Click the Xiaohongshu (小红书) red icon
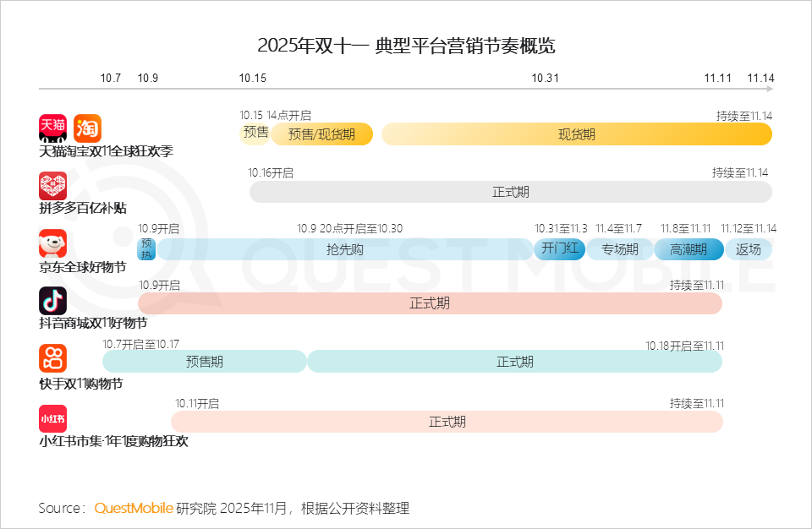812x529 pixels. (52, 417)
